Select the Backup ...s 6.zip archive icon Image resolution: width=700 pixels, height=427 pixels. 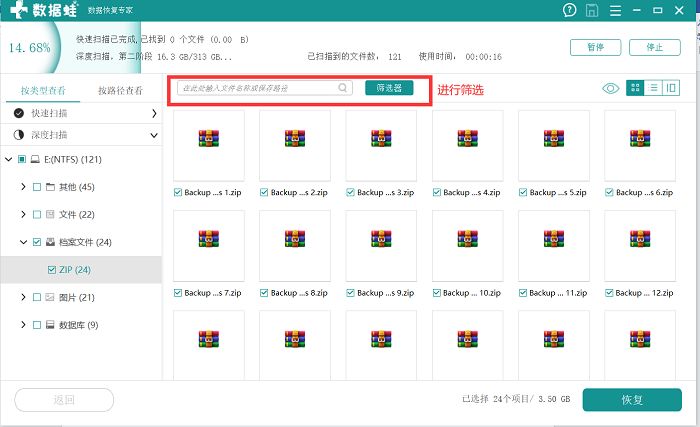tap(640, 138)
